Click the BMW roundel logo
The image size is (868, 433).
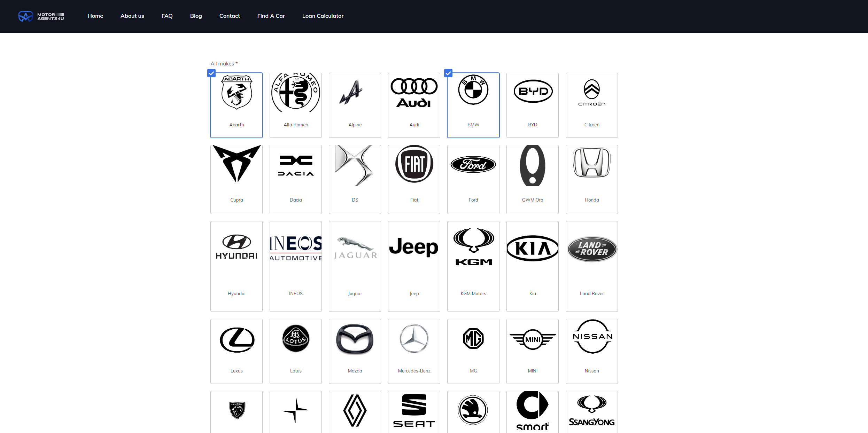[x=473, y=90]
